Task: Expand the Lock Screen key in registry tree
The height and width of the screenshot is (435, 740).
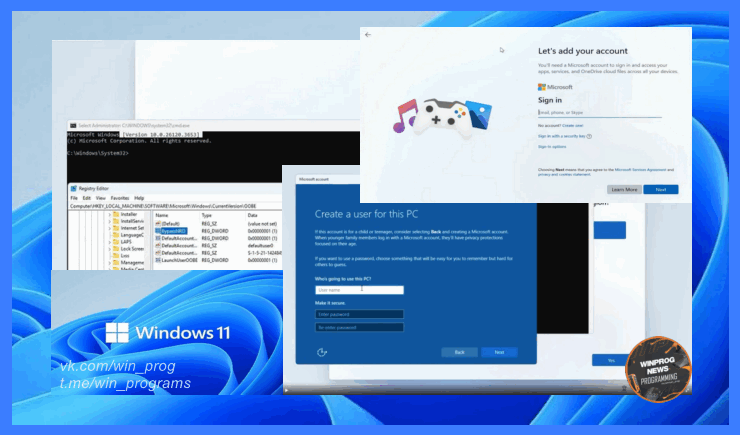Action: tap(110, 249)
